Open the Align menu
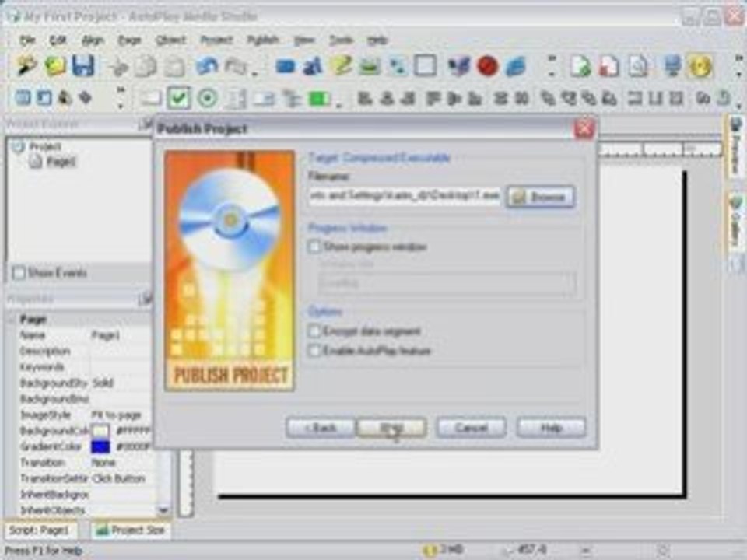The image size is (747, 560). [93, 40]
